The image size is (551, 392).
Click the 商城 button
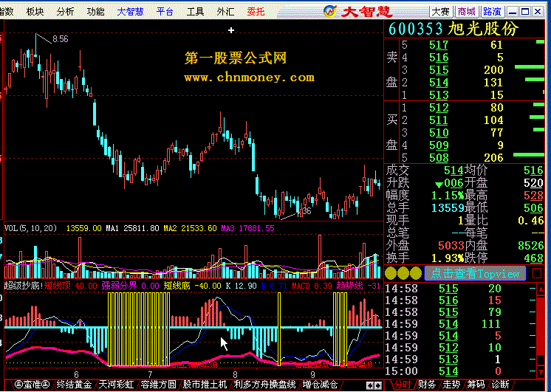466,12
